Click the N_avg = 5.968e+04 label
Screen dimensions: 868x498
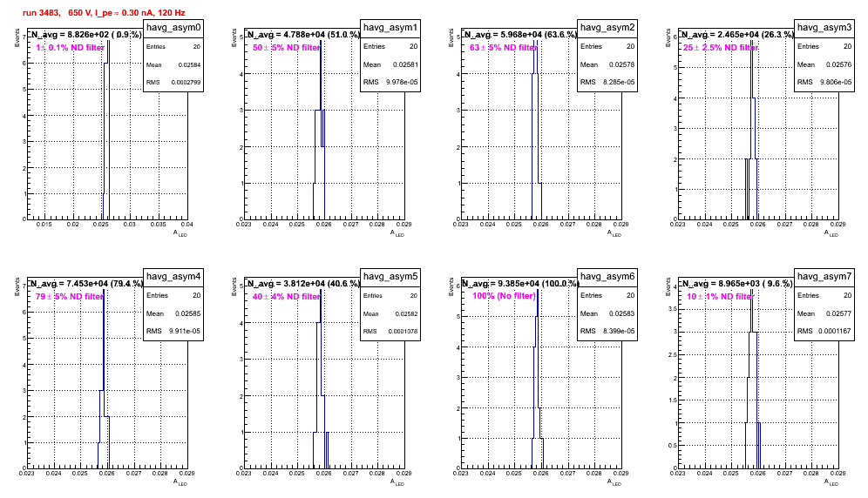click(x=520, y=34)
